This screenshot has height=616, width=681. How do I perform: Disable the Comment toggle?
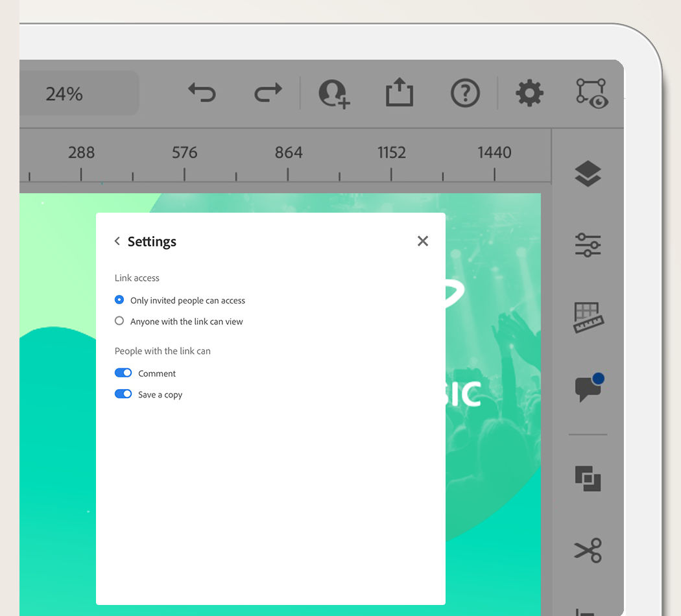tap(123, 372)
